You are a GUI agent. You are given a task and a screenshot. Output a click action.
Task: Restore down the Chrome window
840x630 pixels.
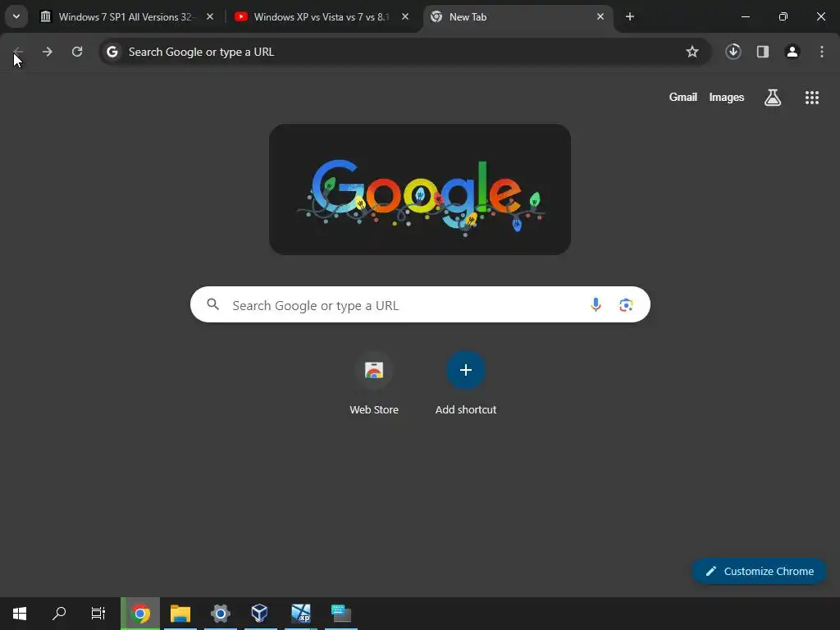click(x=783, y=16)
